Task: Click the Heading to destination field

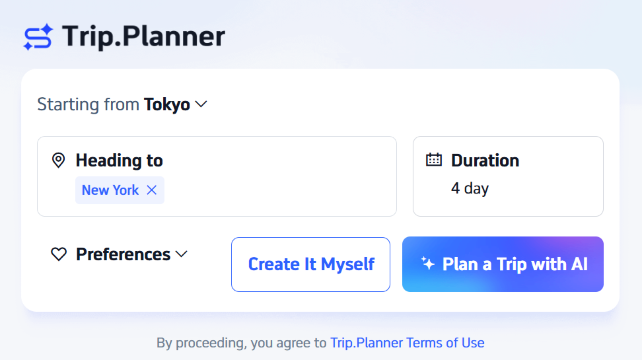Action: 217,177
